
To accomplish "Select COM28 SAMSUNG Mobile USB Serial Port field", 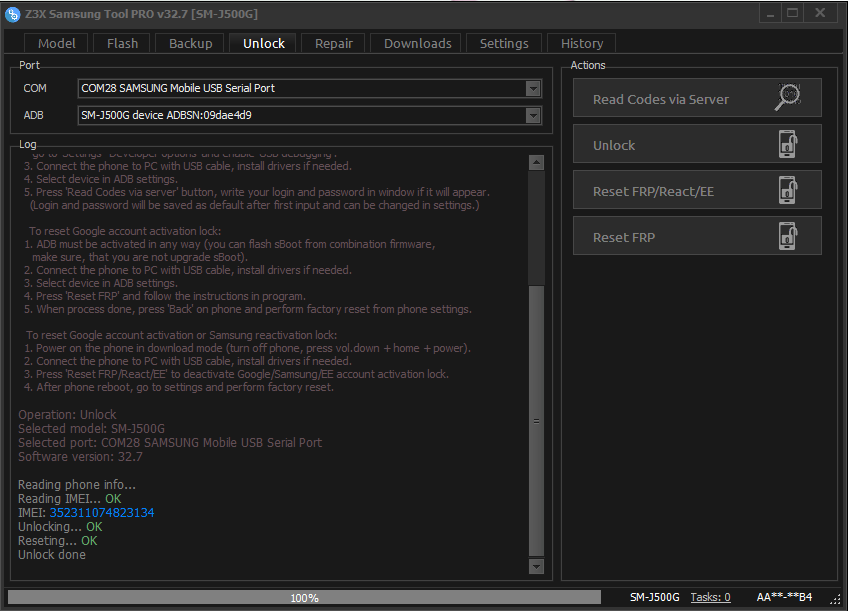I will (x=310, y=88).
